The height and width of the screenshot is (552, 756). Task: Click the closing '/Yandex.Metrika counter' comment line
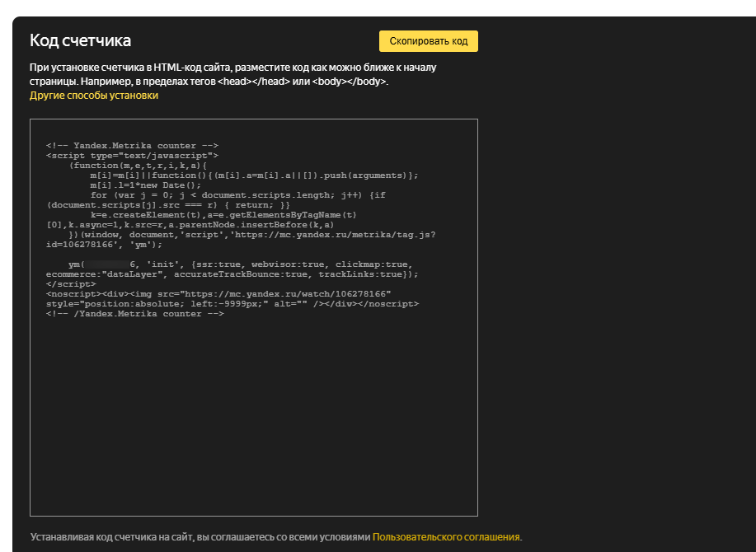(134, 314)
